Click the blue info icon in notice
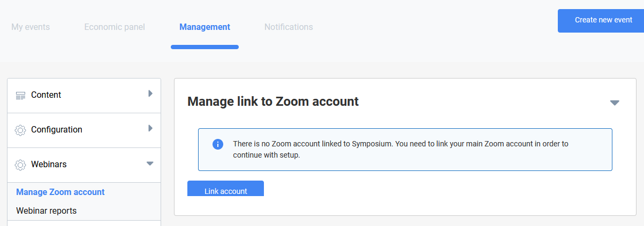644x226 pixels. pos(218,144)
